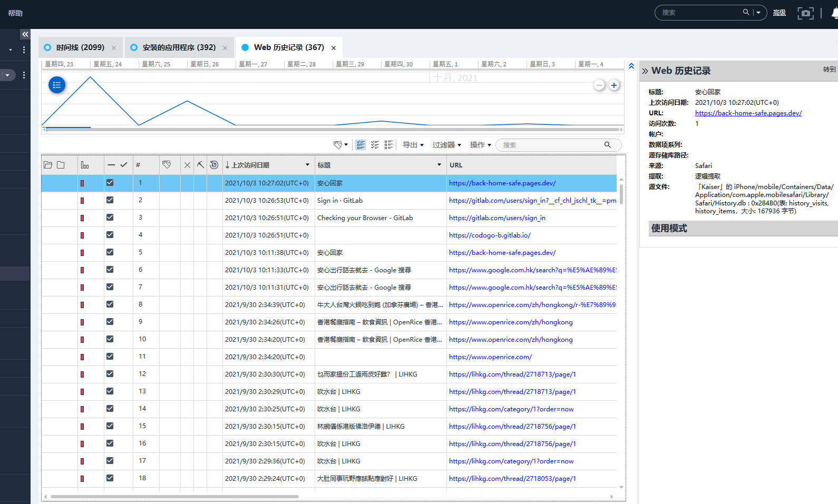
Task: Uncheck the checkbox in row 1
Action: pyautogui.click(x=110, y=183)
